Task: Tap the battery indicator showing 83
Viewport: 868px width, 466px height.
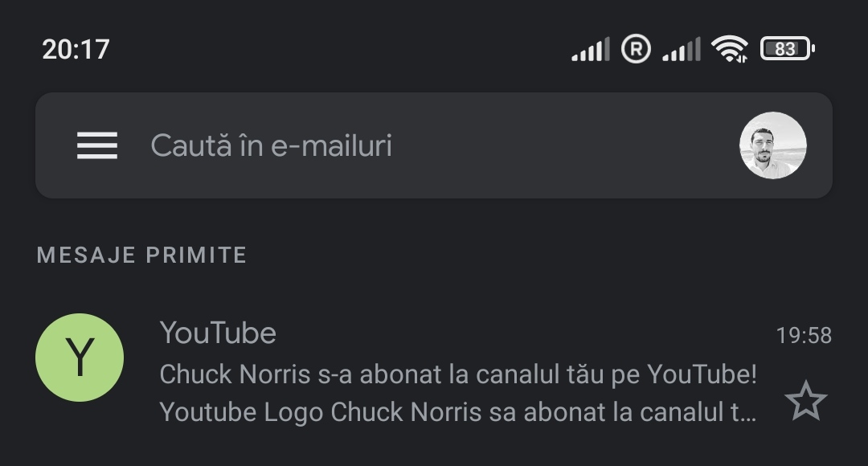Action: 787,49
